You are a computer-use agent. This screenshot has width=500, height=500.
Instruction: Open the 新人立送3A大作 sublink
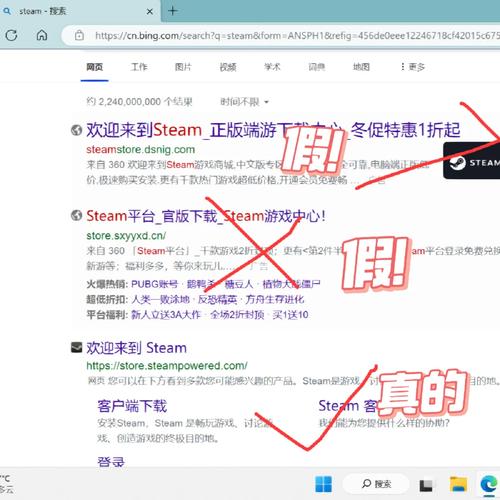(166, 314)
